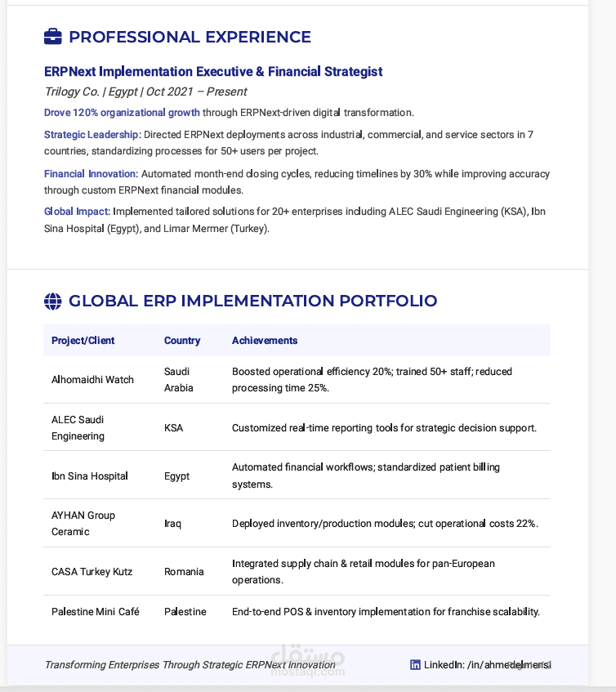The width and height of the screenshot is (616, 692).
Task: Click the globe icon beside Global ERP heading
Action: click(x=53, y=301)
